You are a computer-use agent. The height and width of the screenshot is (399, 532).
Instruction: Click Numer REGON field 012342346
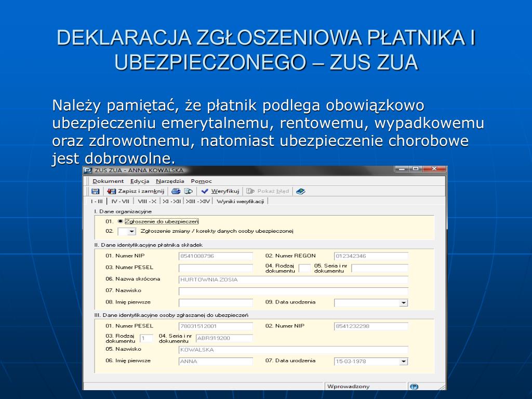point(371,256)
